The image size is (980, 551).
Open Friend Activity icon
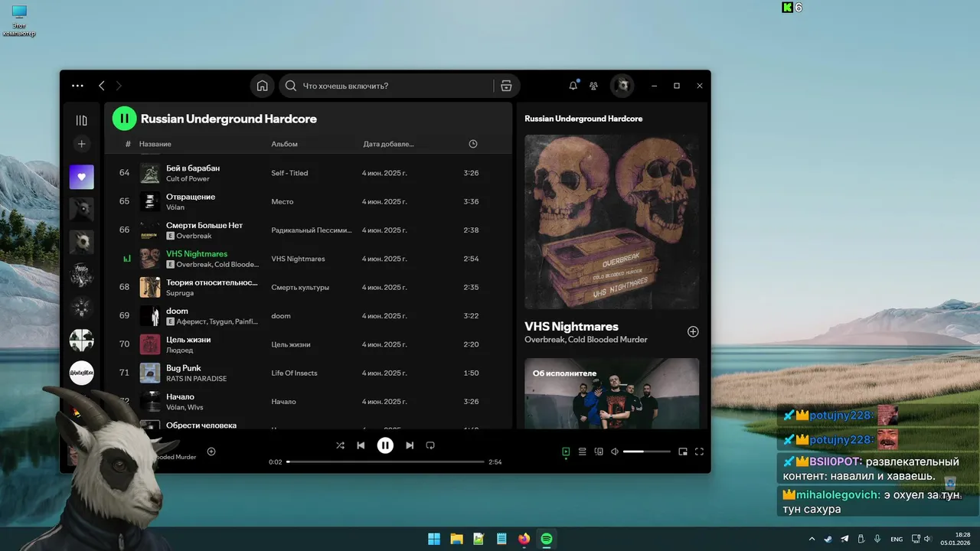click(x=593, y=86)
